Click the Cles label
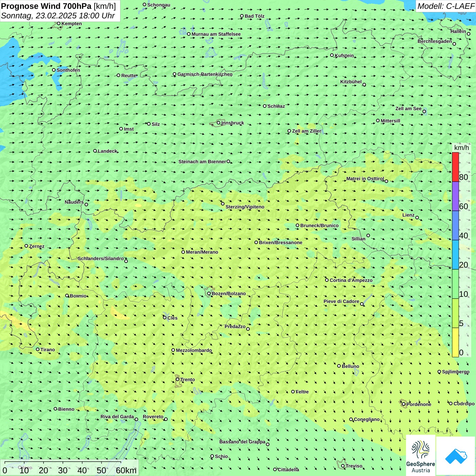 172,318
